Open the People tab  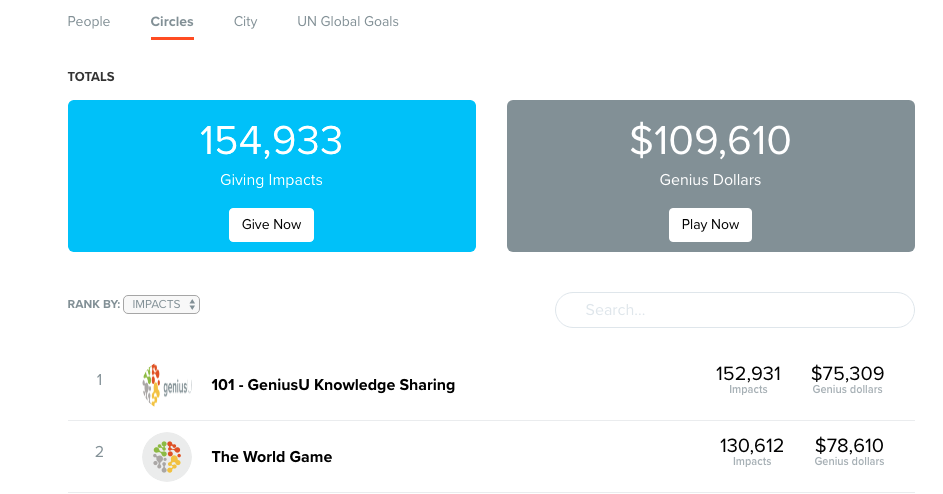point(88,22)
